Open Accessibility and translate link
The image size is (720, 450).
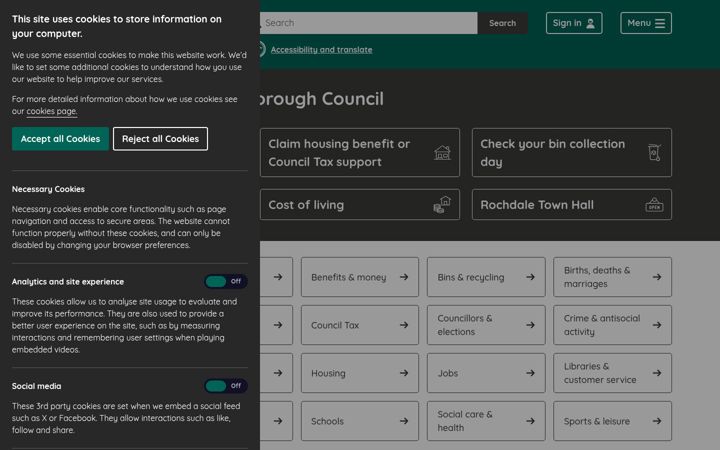click(321, 50)
